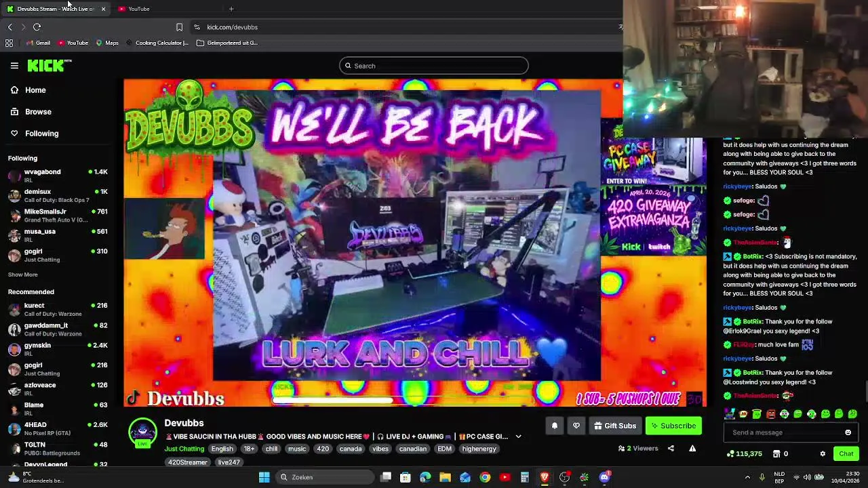This screenshot has height=488, width=868.
Task: Open TGLTN recommended channel
Action: pos(58,448)
